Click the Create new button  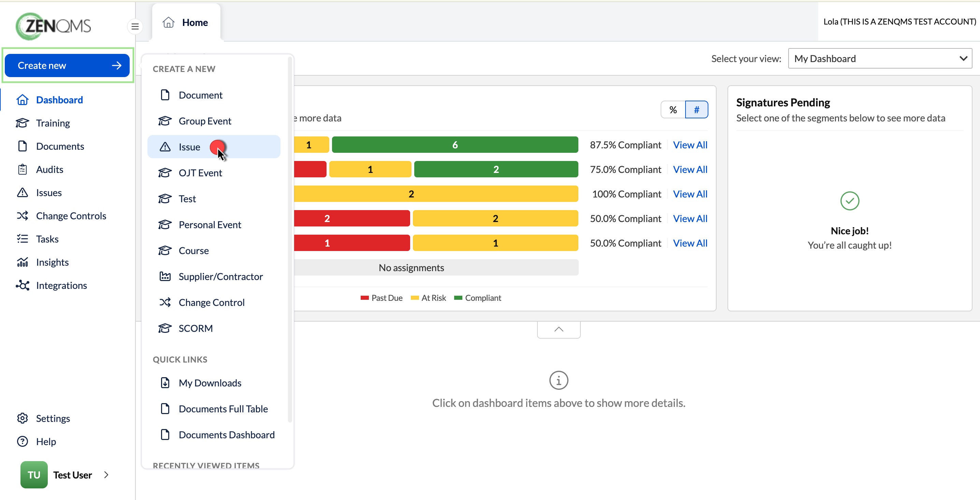[x=67, y=65]
